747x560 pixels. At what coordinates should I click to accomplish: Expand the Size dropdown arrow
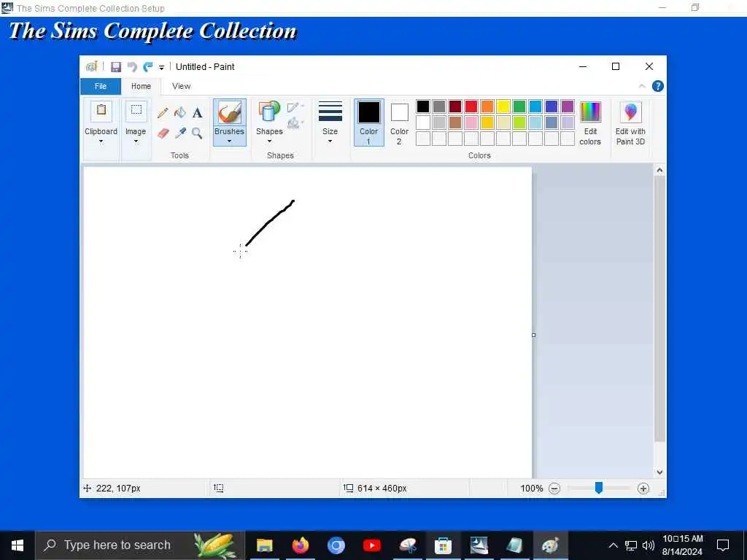pos(330,141)
